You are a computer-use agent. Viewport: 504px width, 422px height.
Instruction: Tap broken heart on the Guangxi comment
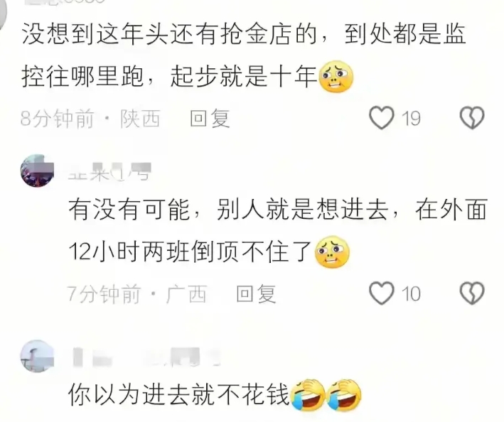[472, 293]
